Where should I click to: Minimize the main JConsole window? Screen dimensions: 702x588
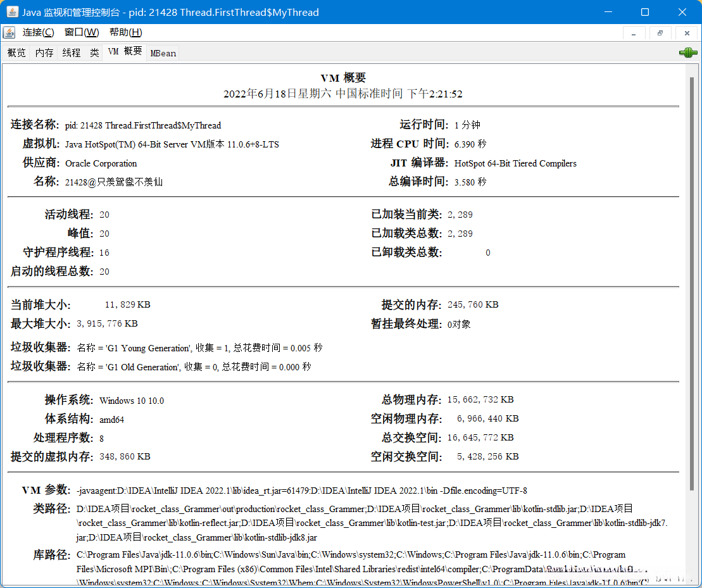(608, 12)
